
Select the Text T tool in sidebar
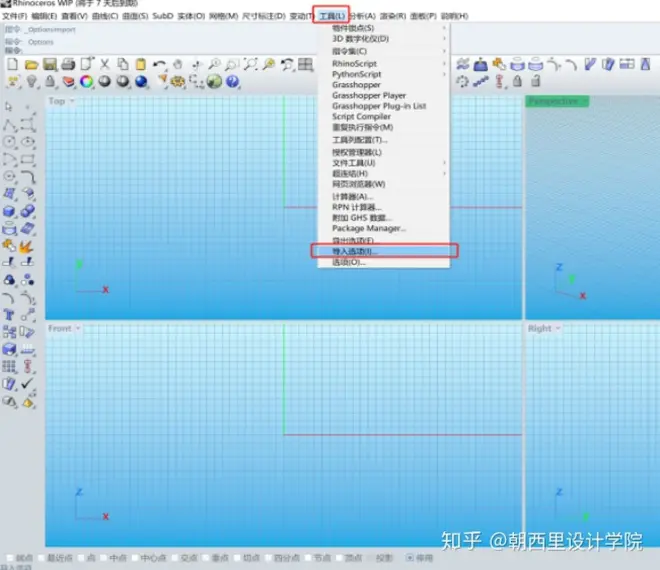pyautogui.click(x=9, y=314)
